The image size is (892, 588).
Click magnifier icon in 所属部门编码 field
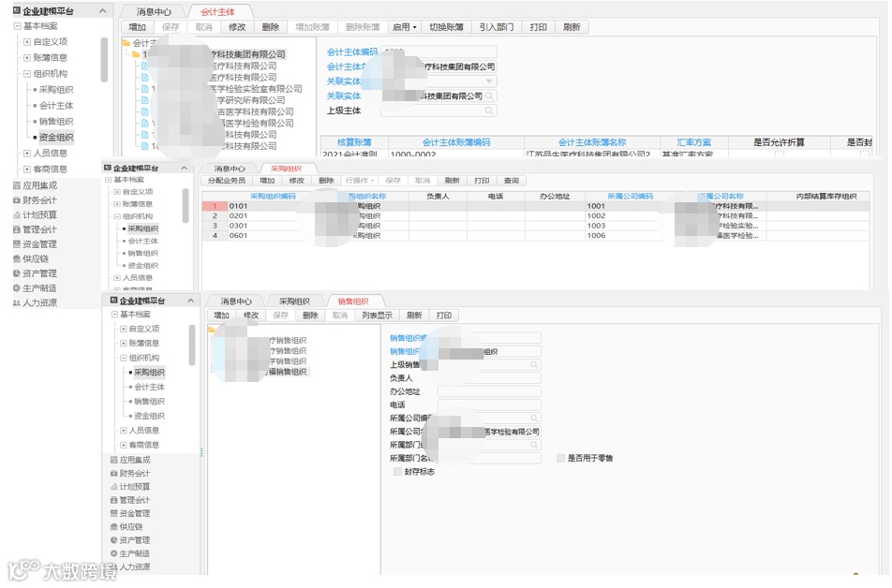click(534, 446)
